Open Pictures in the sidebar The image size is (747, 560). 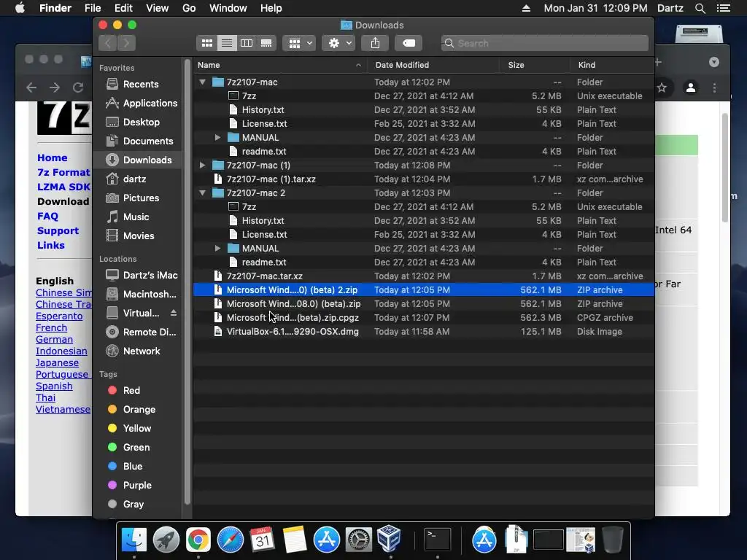[x=141, y=198]
